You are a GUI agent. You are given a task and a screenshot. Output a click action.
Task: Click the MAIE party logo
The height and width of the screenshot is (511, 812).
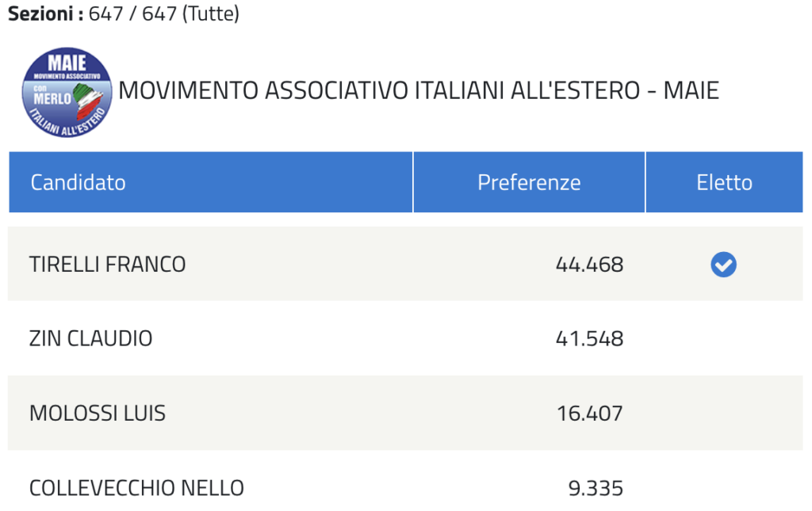click(67, 92)
